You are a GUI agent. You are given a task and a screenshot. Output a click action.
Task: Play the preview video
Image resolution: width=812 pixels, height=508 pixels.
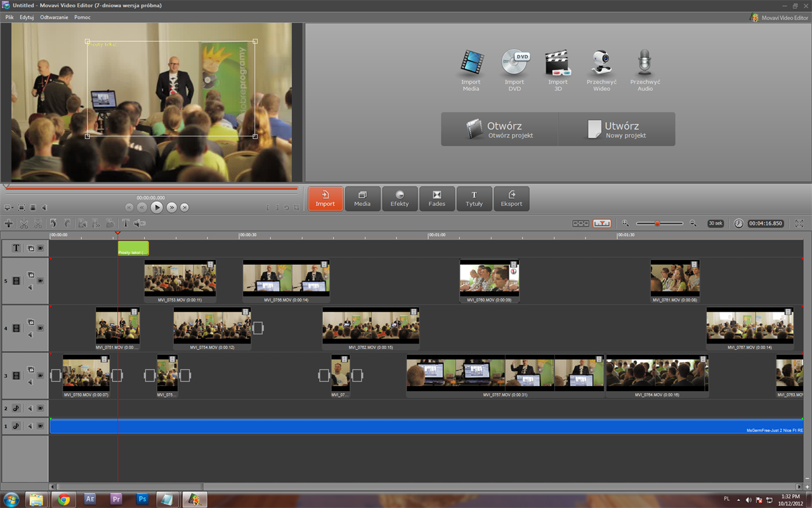157,207
